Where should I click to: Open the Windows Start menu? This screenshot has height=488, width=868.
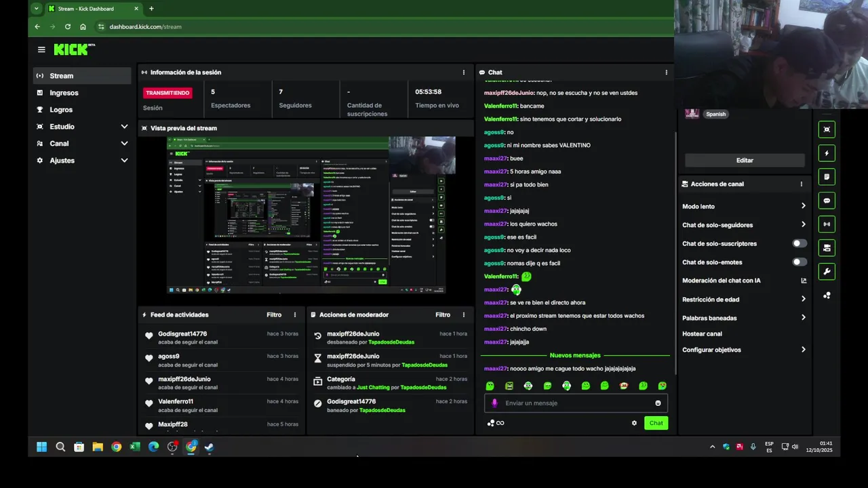41,447
